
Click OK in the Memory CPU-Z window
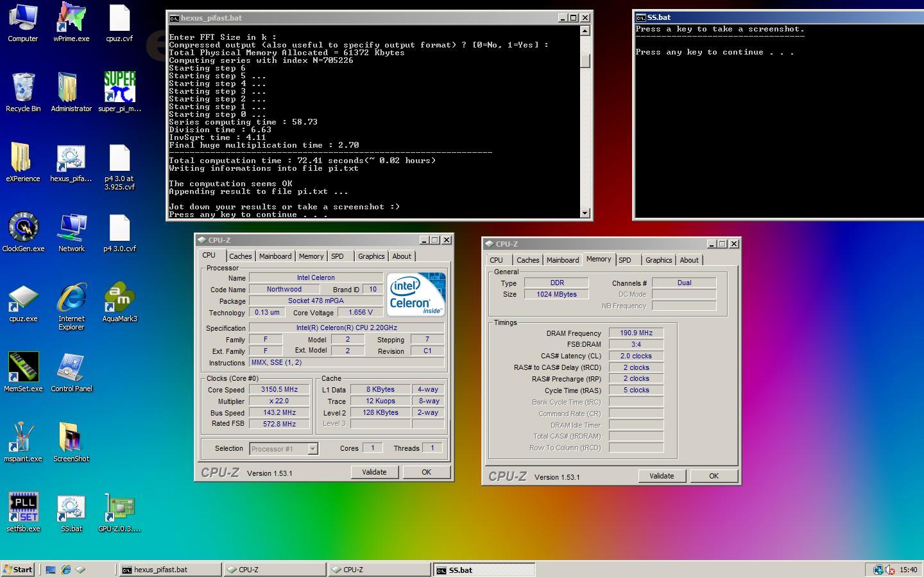pyautogui.click(x=714, y=476)
